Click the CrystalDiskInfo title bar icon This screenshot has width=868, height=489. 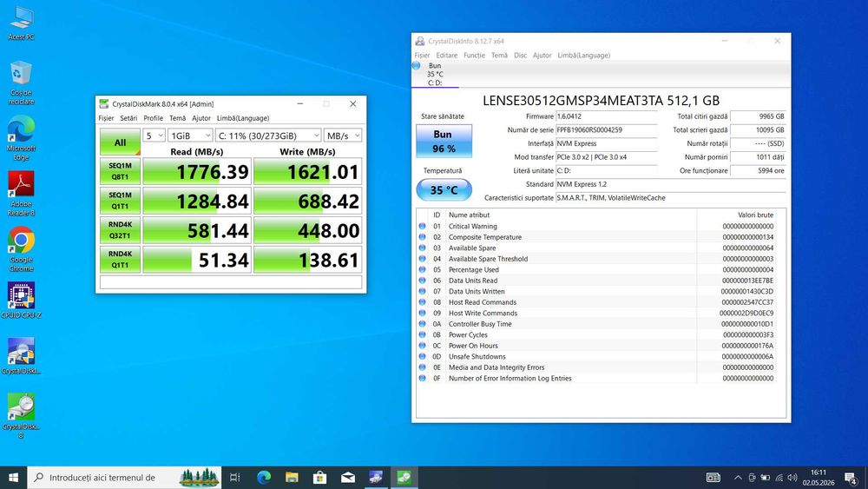[420, 41]
